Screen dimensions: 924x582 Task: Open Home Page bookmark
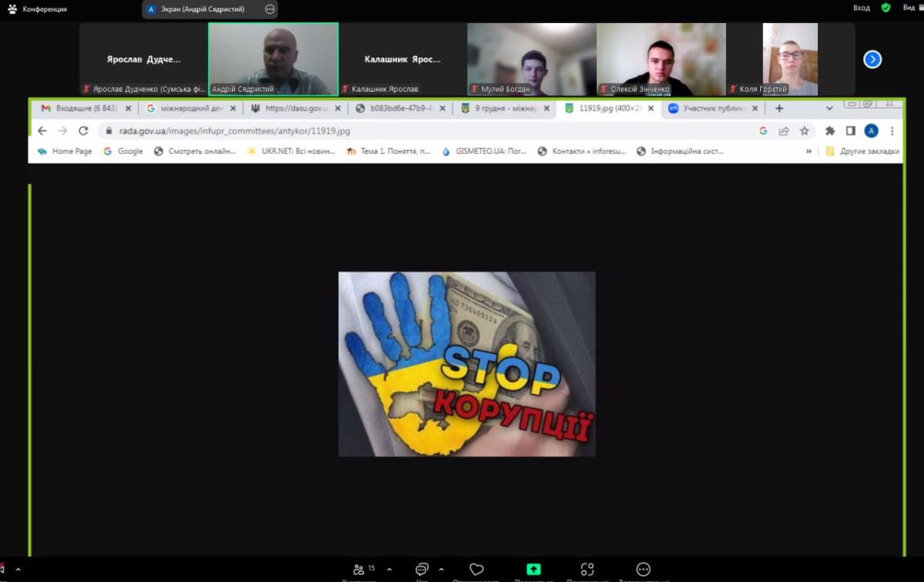pyautogui.click(x=65, y=152)
